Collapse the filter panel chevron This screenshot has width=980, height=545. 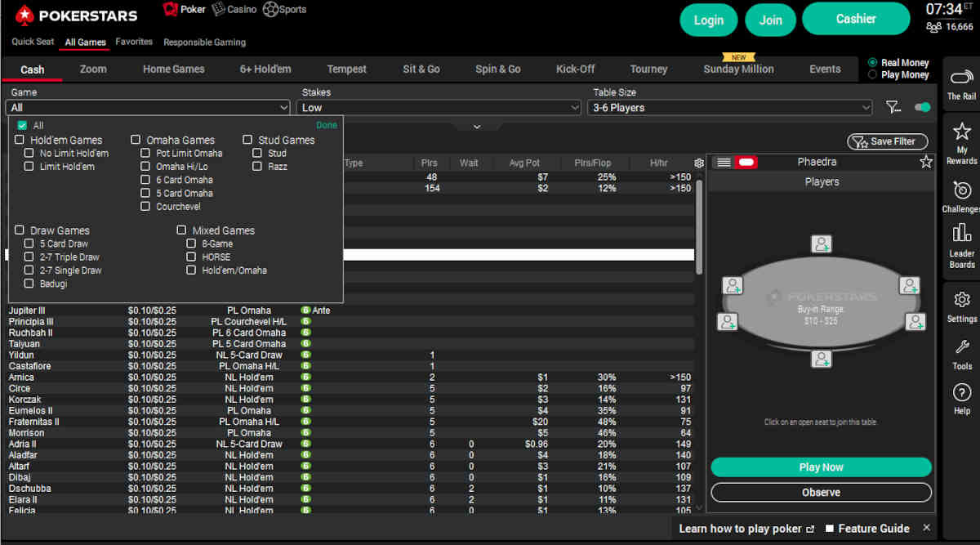(477, 127)
